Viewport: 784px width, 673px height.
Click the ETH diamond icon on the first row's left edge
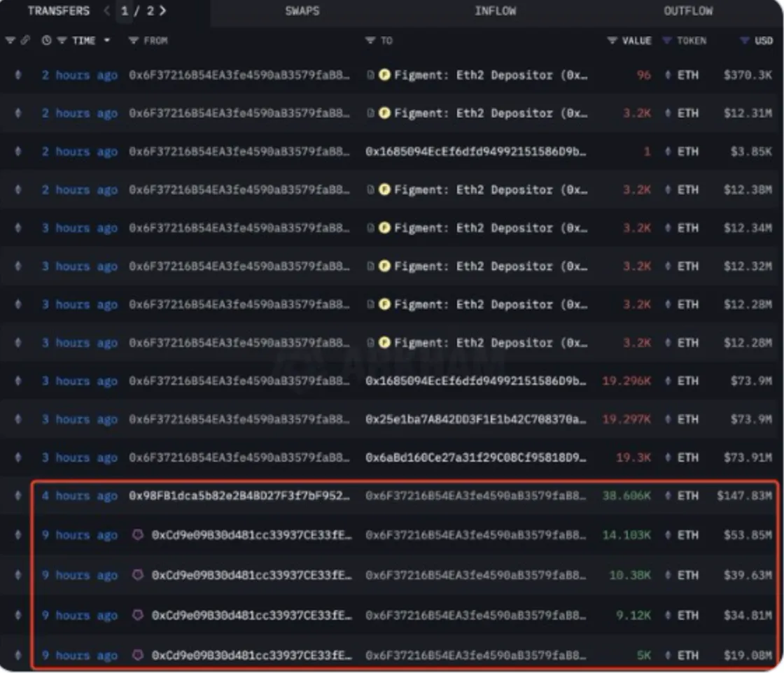click(17, 75)
